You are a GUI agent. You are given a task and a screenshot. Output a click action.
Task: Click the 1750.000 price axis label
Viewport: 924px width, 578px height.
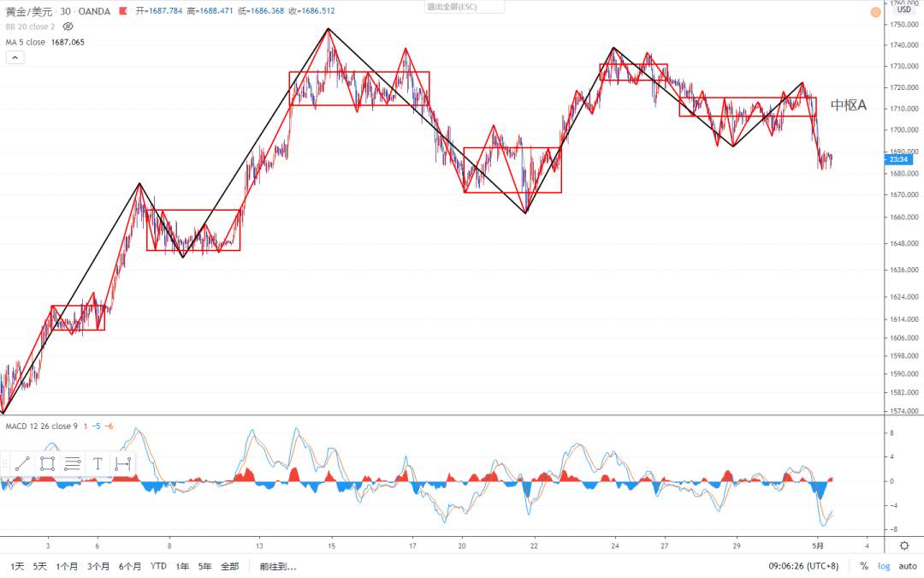coord(904,24)
